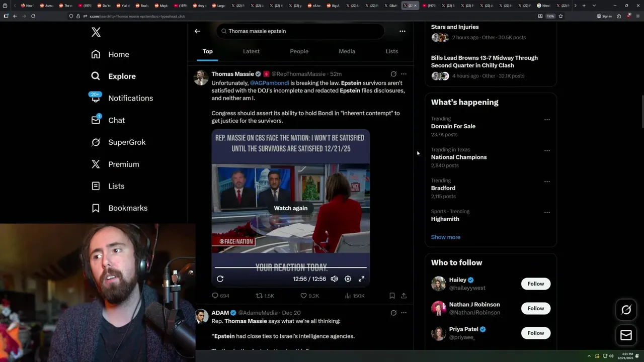View analytics for Massie post (150K)

pyautogui.click(x=355, y=296)
